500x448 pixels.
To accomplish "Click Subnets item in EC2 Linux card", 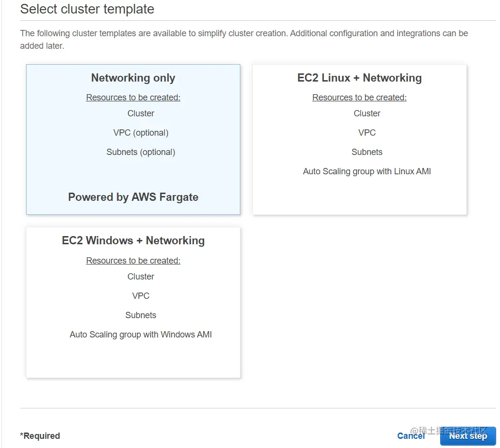I will tap(367, 152).
